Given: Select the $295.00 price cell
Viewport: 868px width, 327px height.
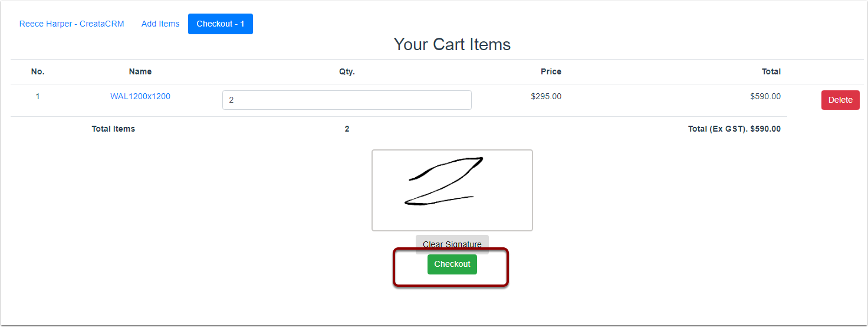Looking at the screenshot, I should point(546,96).
